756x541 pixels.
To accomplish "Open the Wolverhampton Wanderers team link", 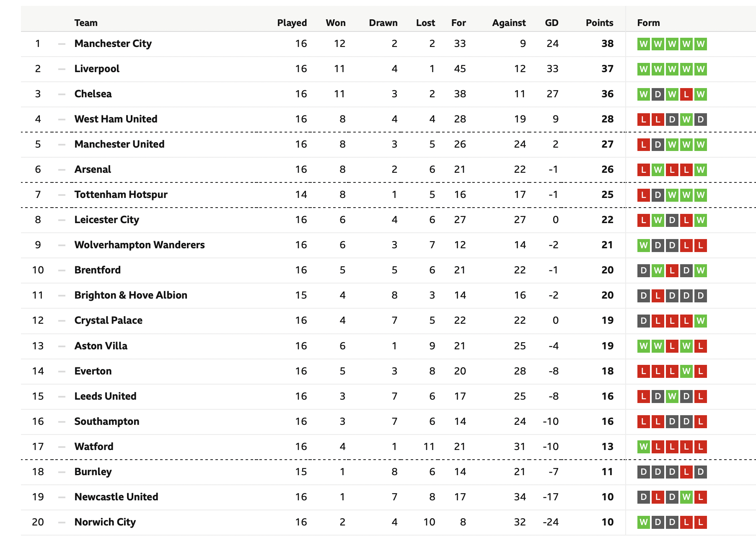I will point(140,245).
